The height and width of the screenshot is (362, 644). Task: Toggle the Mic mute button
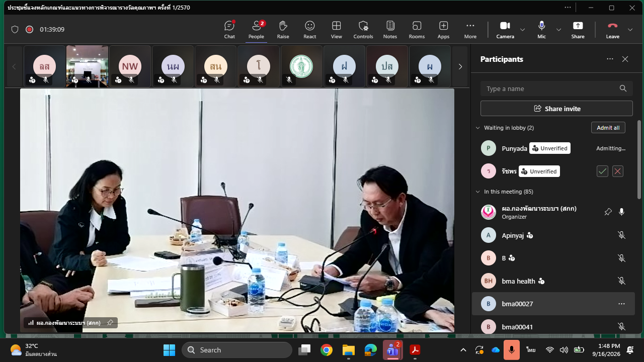point(541,30)
